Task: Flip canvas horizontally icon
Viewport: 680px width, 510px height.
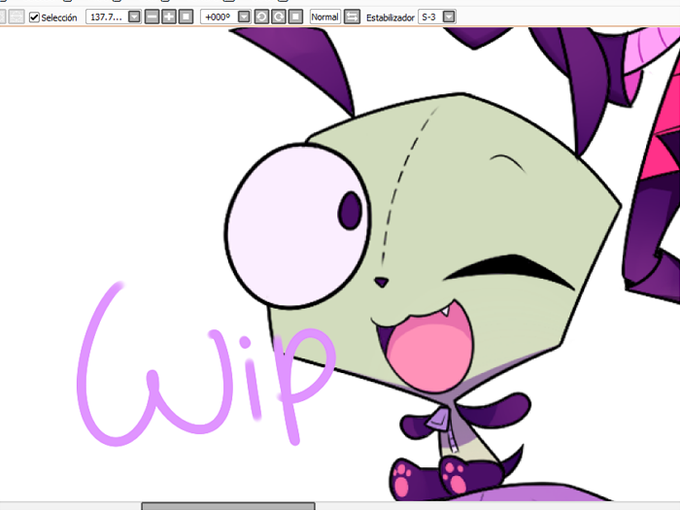Action: pos(352,17)
